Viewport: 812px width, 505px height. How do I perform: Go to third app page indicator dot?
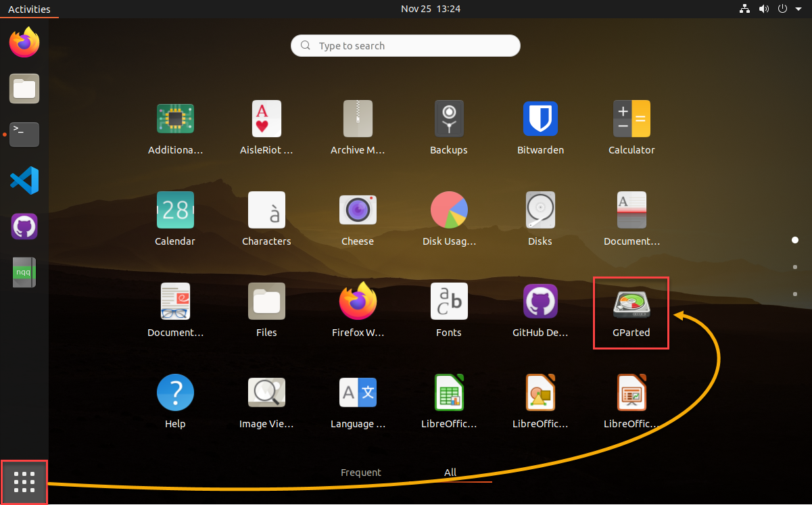795,294
